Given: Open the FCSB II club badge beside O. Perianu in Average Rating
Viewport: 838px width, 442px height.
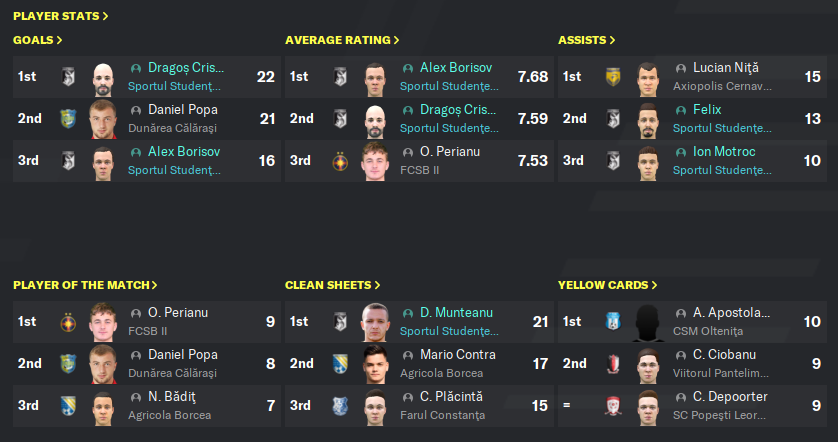Looking at the screenshot, I should 340,161.
